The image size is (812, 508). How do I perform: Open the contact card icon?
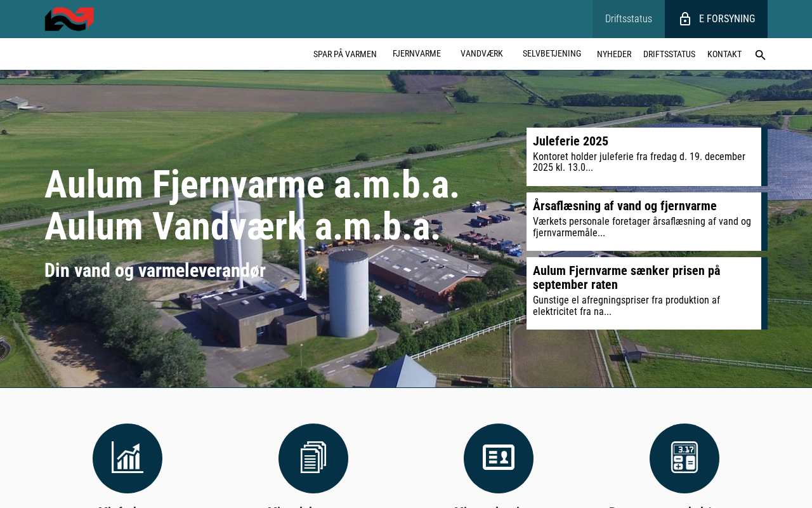pos(499,458)
